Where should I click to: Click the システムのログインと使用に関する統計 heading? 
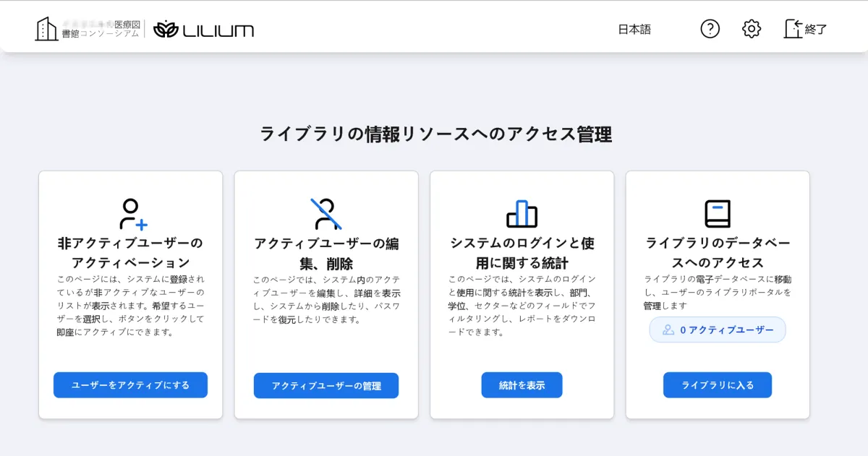(522, 253)
